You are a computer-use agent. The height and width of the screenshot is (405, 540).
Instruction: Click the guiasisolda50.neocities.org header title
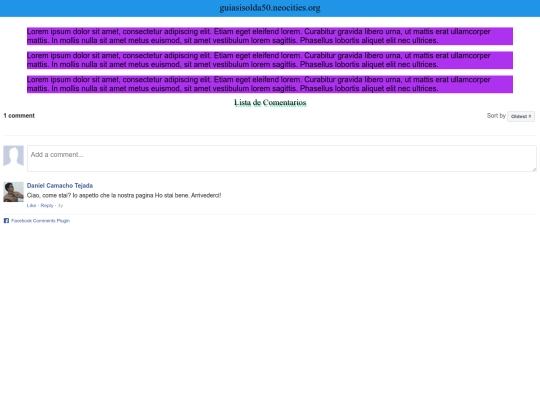[x=270, y=8]
